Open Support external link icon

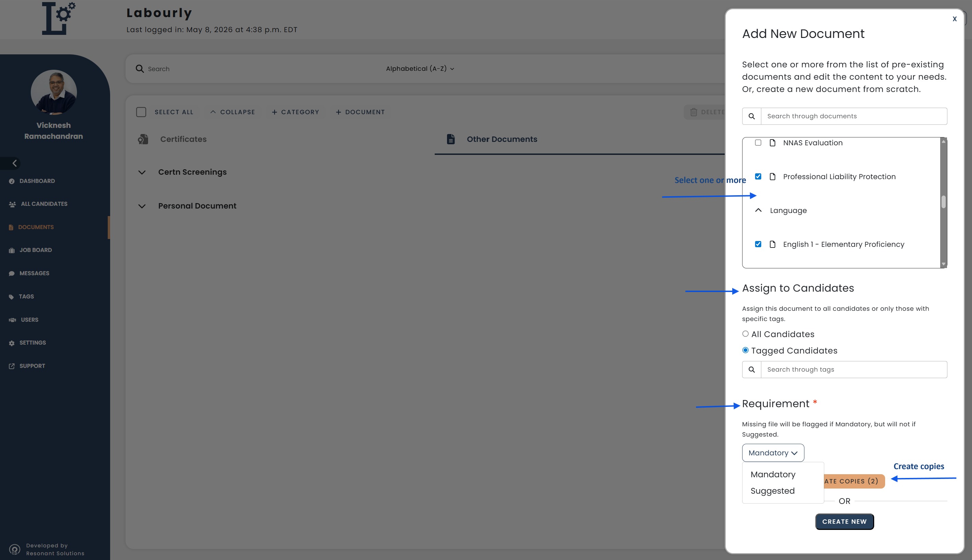pos(12,366)
